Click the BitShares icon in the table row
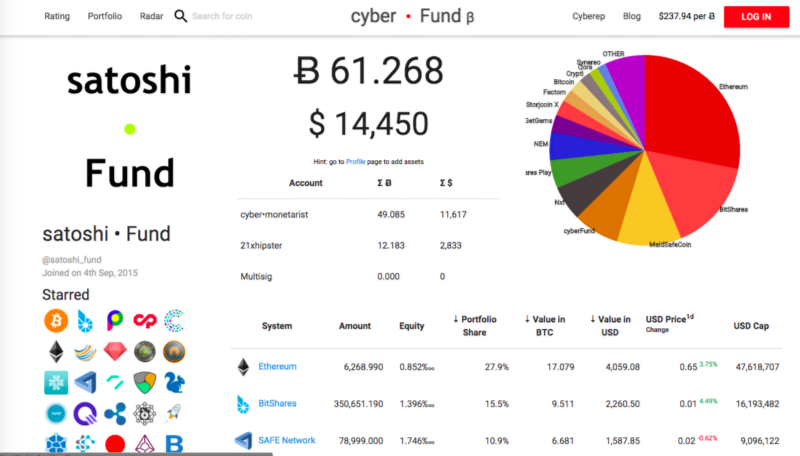The image size is (800, 456). (x=242, y=404)
